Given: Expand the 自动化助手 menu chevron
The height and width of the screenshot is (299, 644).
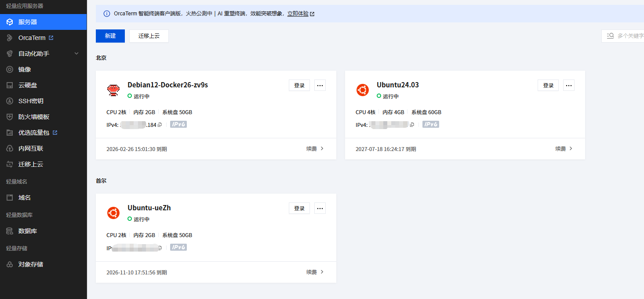Looking at the screenshot, I should pyautogui.click(x=76, y=54).
